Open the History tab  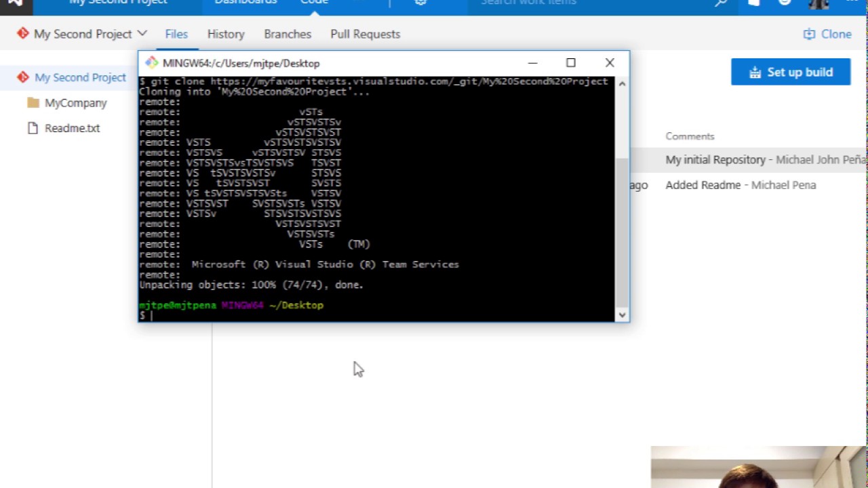tap(226, 34)
